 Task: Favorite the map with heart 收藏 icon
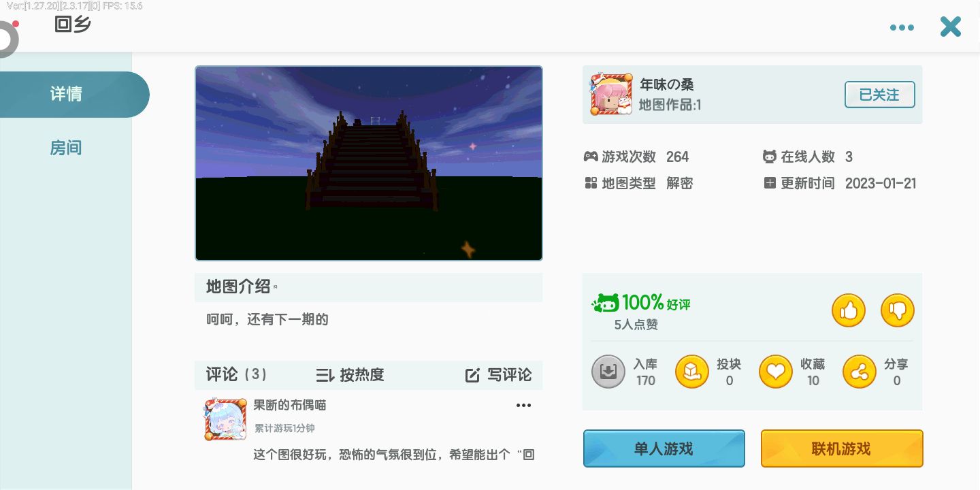[x=776, y=372]
